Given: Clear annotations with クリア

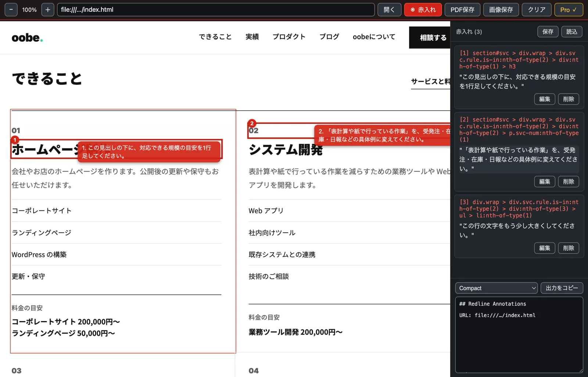Looking at the screenshot, I should coord(537,10).
